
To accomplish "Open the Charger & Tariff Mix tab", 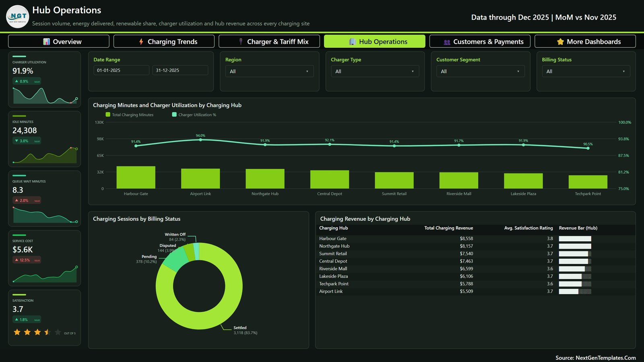I will (269, 41).
